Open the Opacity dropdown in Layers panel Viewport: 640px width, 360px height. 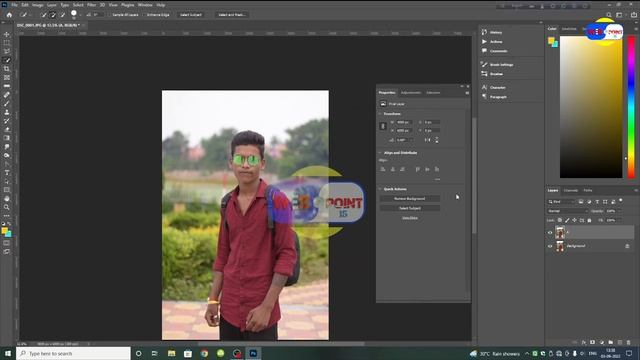point(620,211)
